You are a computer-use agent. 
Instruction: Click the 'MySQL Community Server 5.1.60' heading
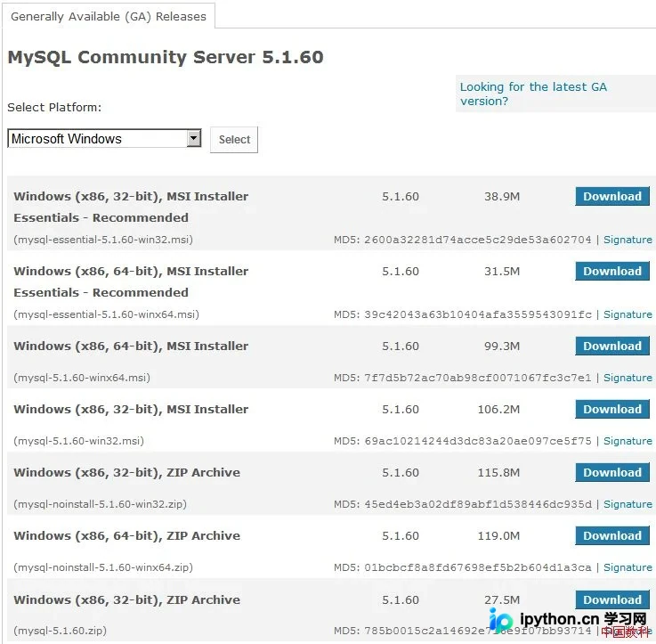coord(166,58)
